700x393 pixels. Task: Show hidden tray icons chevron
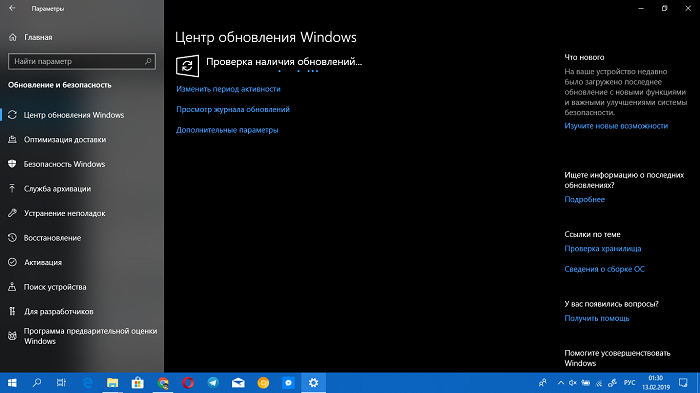tap(561, 383)
